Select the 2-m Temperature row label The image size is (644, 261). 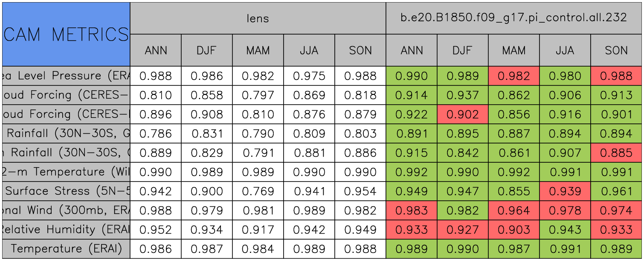tap(66, 172)
